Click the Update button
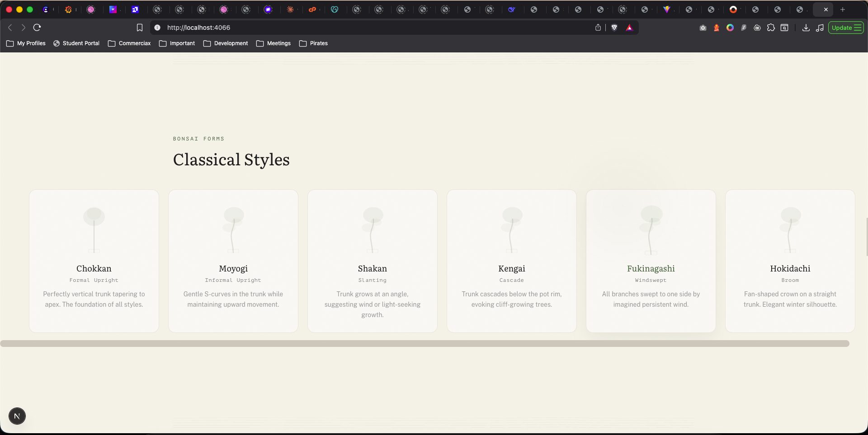 [x=845, y=28]
